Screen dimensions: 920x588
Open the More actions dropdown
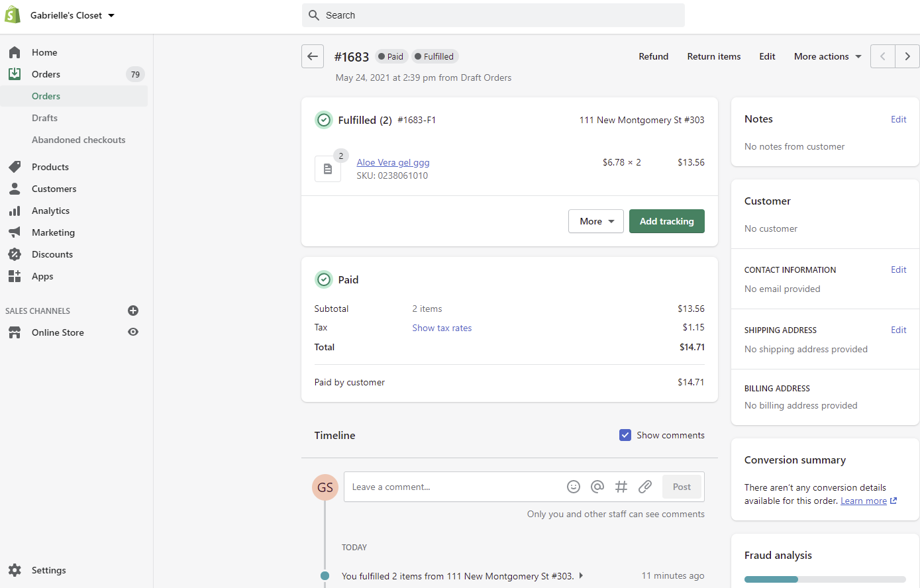pyautogui.click(x=827, y=56)
